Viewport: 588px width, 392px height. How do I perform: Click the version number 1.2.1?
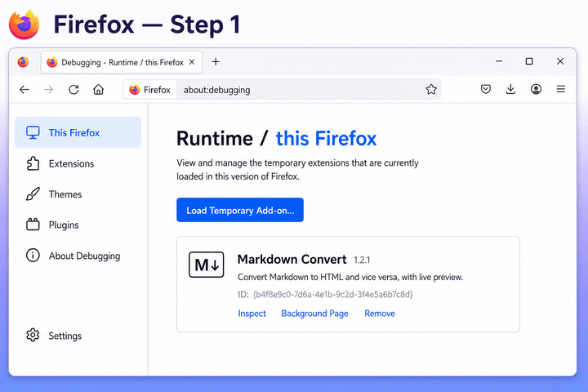coord(362,260)
